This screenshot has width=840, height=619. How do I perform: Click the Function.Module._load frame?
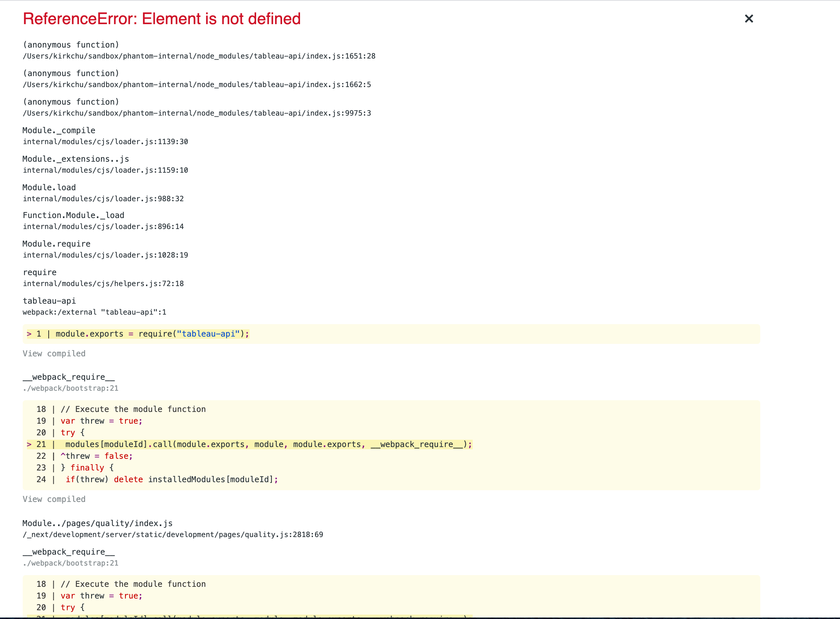pos(74,215)
